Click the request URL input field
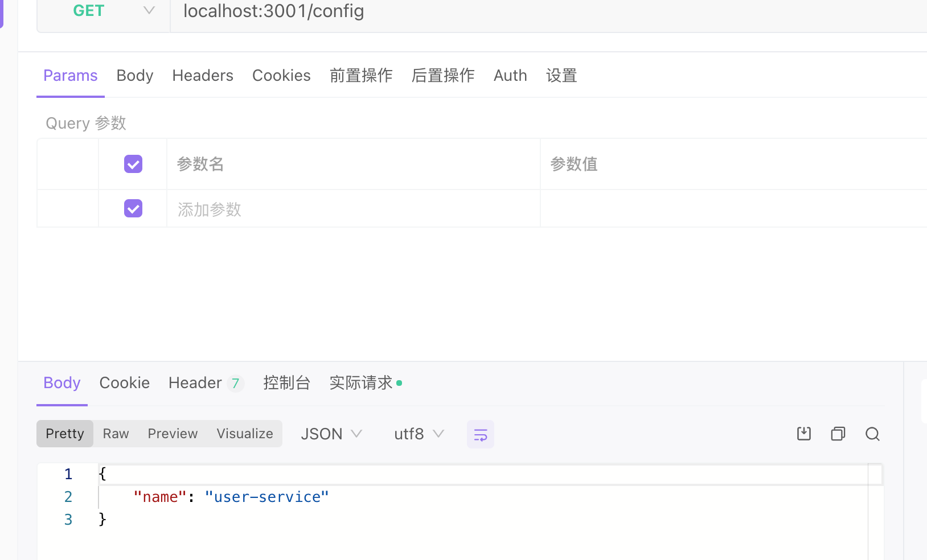 click(x=273, y=11)
